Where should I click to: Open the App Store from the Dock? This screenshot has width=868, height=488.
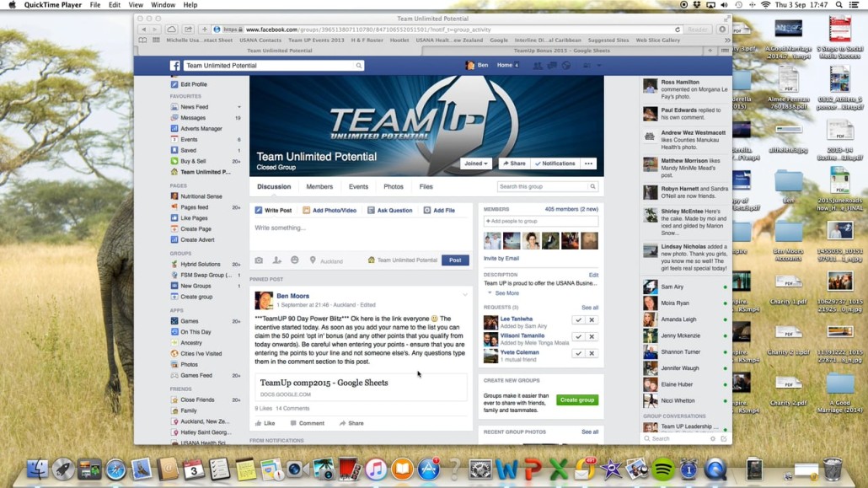428,469
